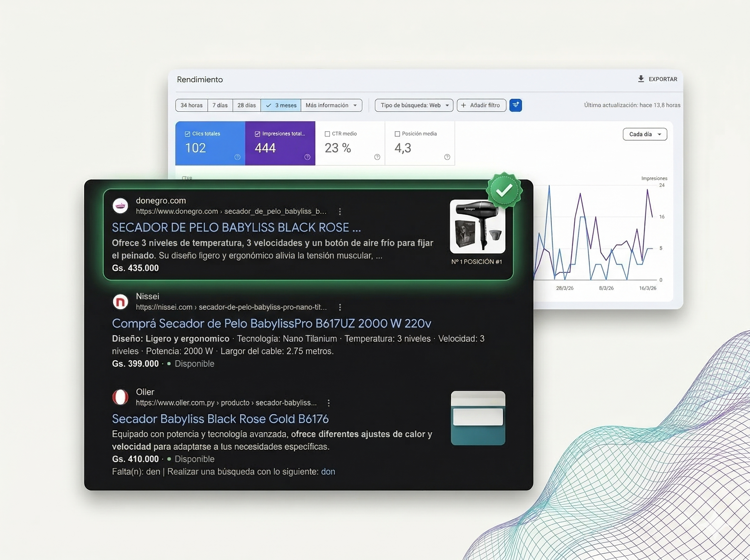The height and width of the screenshot is (560, 750).
Task: Open three-dot menu for donegro.com result
Action: [340, 212]
